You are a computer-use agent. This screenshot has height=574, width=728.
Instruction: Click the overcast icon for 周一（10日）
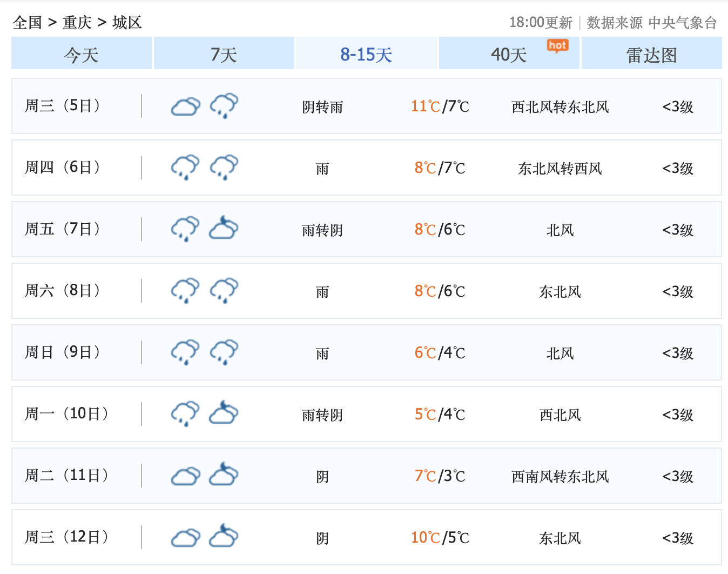[x=224, y=413]
